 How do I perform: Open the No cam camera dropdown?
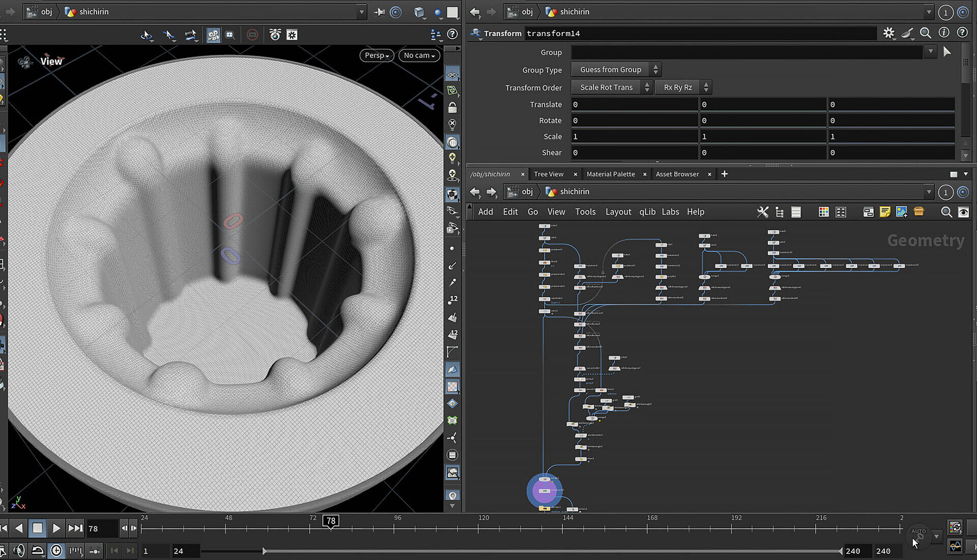pos(419,55)
